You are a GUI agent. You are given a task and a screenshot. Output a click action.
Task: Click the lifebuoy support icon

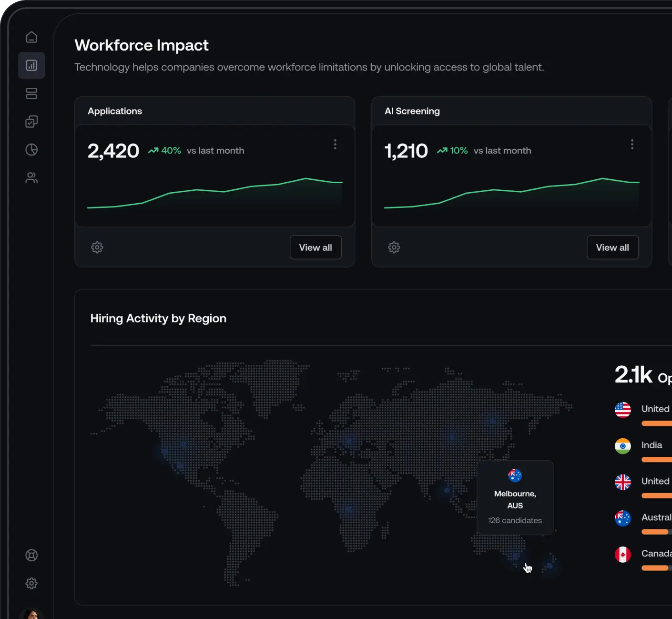[31, 555]
